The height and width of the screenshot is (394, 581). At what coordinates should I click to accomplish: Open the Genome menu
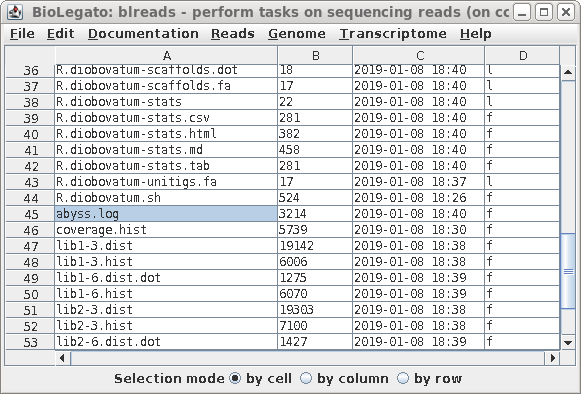297,34
